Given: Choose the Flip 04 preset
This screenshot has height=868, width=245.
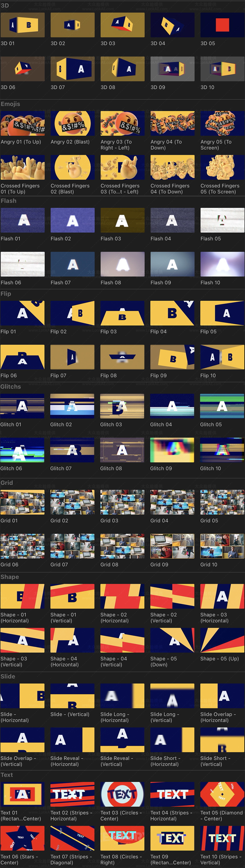Looking at the screenshot, I should pos(172,313).
